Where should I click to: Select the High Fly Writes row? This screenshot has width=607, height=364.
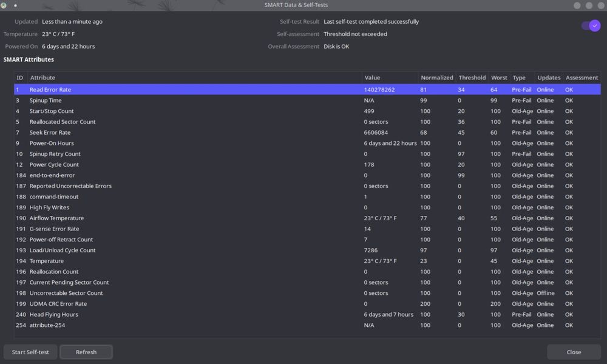[307, 207]
